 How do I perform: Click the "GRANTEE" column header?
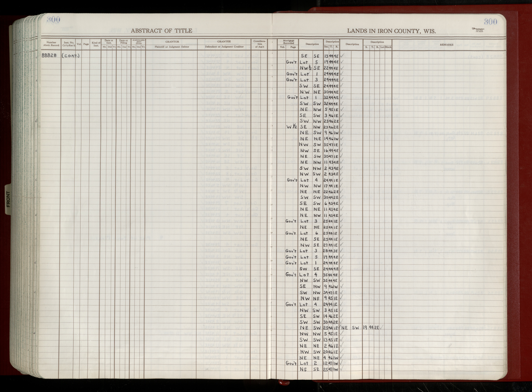pos(224,42)
